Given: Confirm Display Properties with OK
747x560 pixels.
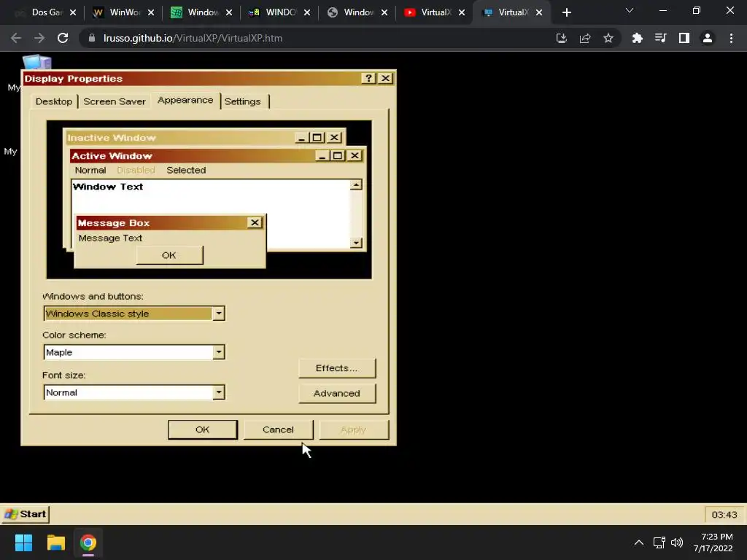Looking at the screenshot, I should 203,429.
